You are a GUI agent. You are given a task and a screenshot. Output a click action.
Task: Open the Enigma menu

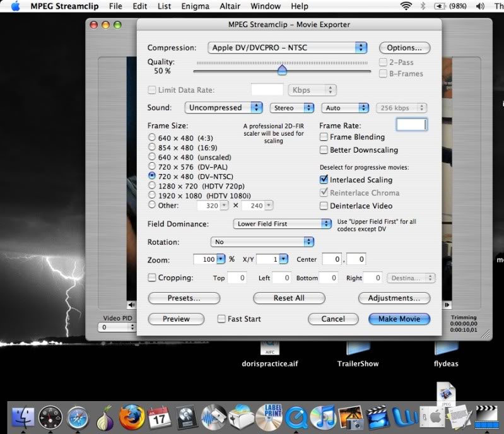pyautogui.click(x=195, y=6)
